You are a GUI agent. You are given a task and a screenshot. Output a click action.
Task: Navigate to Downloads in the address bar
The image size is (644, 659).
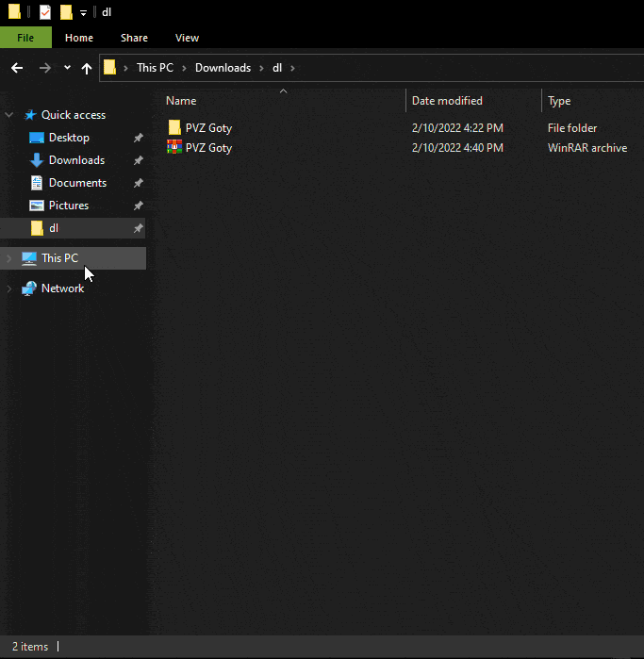[x=223, y=68]
